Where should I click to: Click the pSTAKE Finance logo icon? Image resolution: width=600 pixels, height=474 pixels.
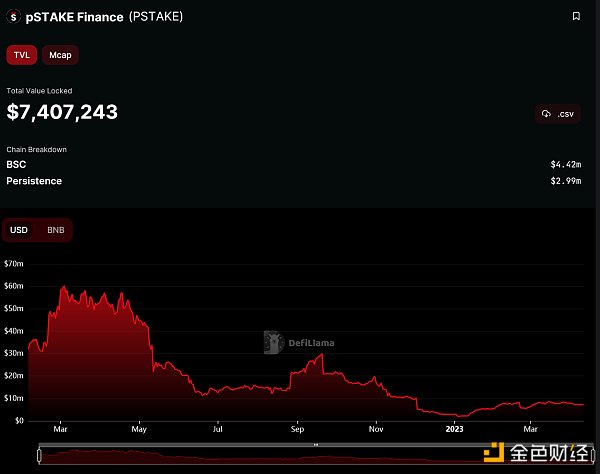pyautogui.click(x=13, y=17)
